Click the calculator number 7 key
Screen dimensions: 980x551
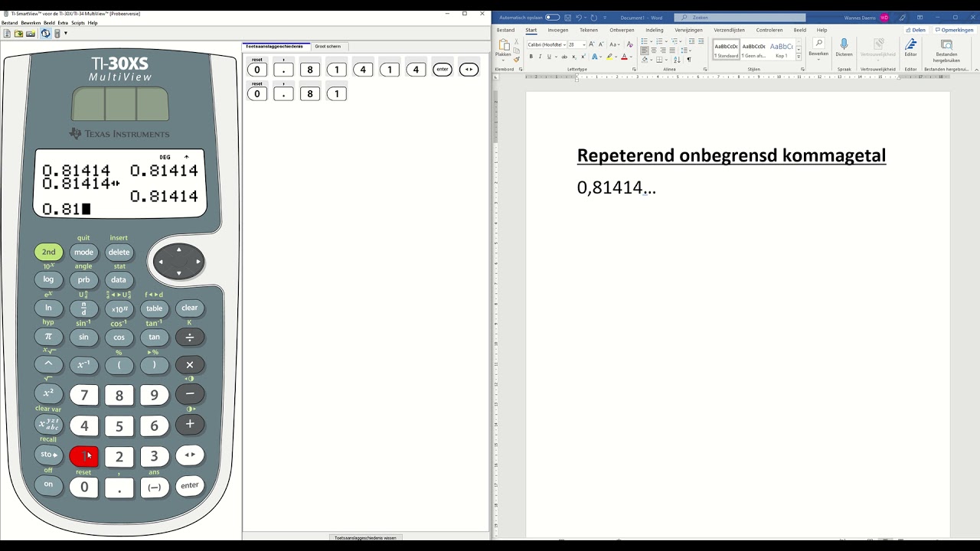[84, 395]
